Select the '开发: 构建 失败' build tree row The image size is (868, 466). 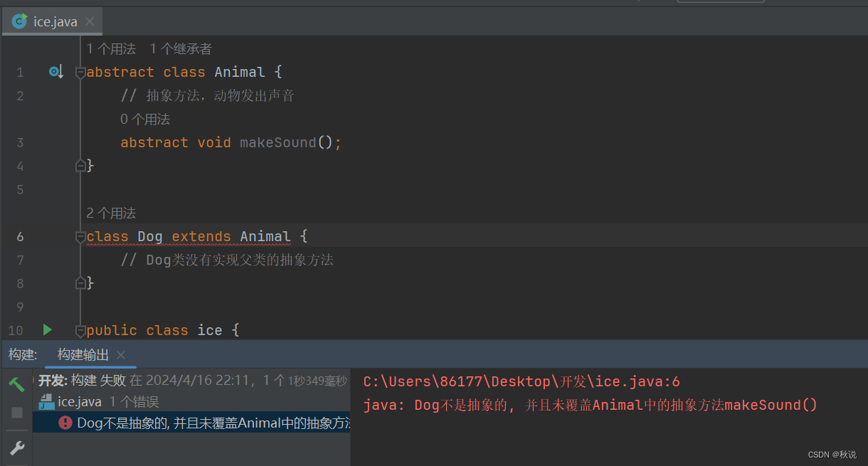tap(192, 381)
